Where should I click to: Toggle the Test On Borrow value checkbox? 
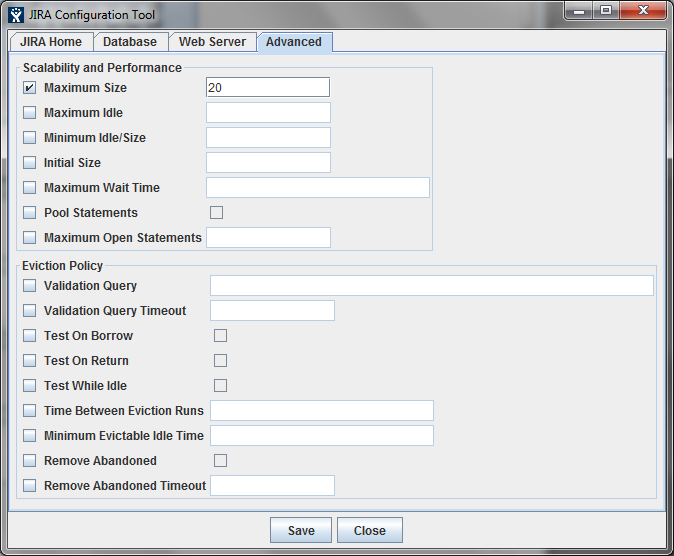pyautogui.click(x=221, y=335)
